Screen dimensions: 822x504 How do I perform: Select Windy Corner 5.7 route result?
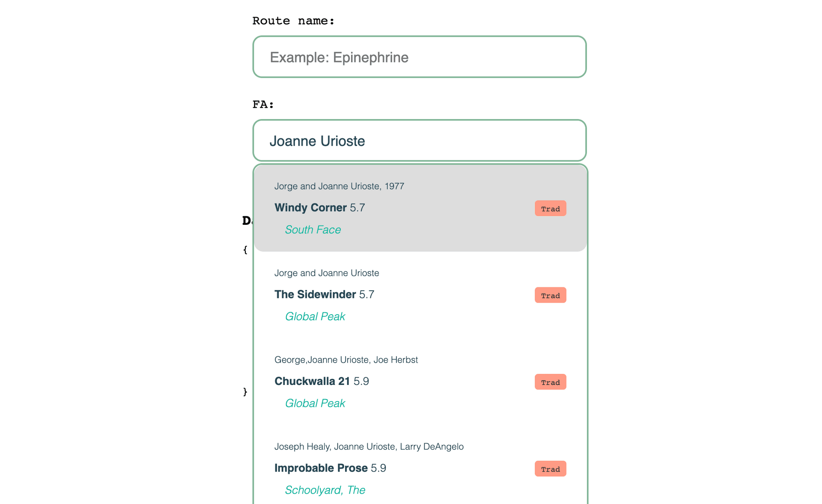pyautogui.click(x=420, y=209)
